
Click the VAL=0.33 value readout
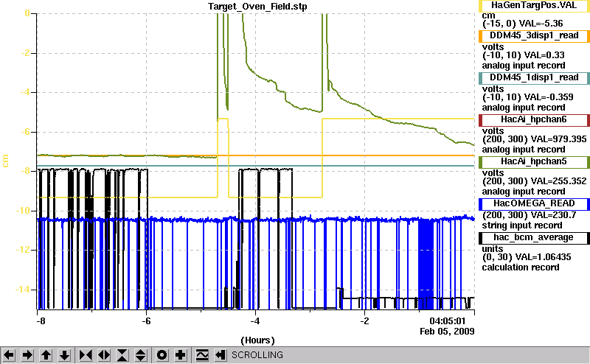tap(544, 55)
